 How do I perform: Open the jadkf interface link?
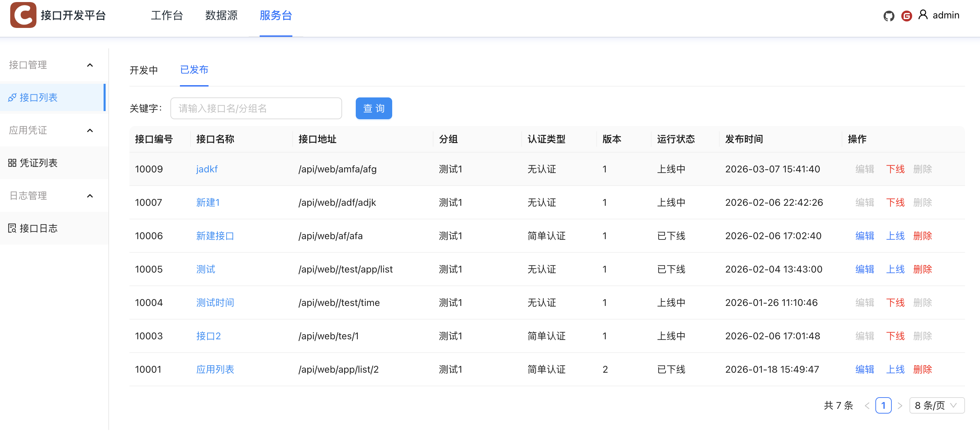pyautogui.click(x=206, y=169)
